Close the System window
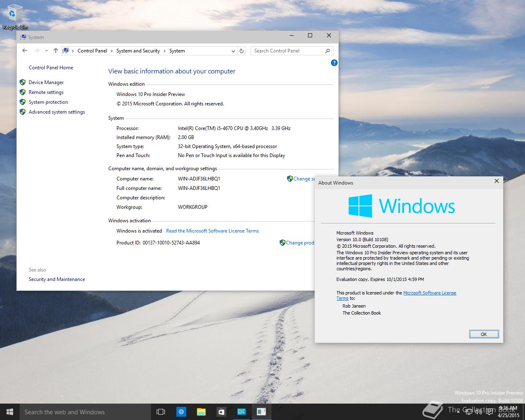 pos(329,36)
